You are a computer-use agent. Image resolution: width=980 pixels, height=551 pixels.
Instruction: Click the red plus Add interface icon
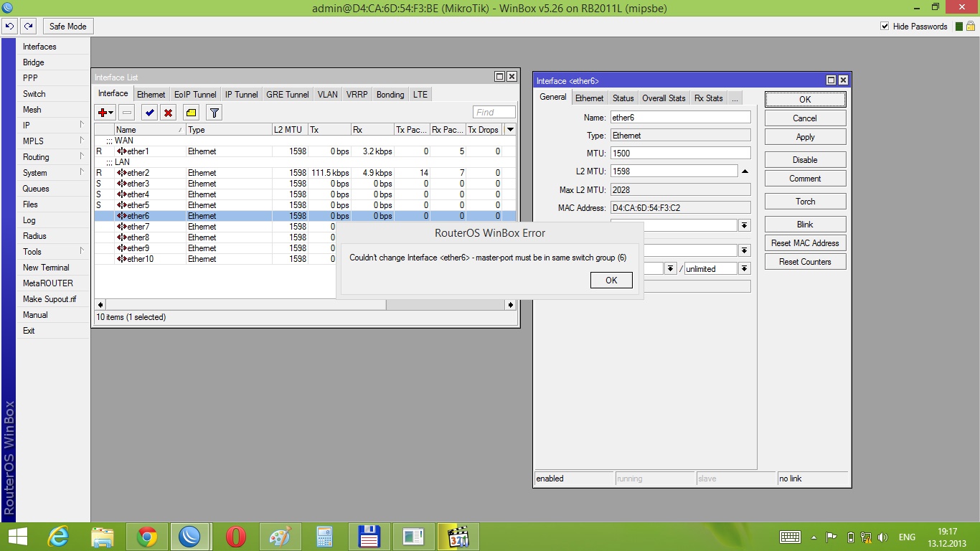[x=103, y=113]
